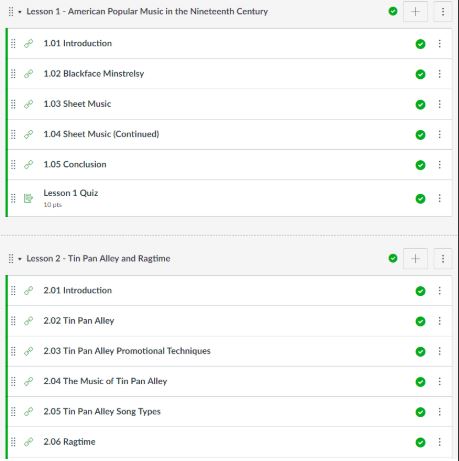Image resolution: width=459 pixels, height=461 pixels.
Task: Open the 1.04 Sheet Music (Continued) link
Action: tap(101, 134)
